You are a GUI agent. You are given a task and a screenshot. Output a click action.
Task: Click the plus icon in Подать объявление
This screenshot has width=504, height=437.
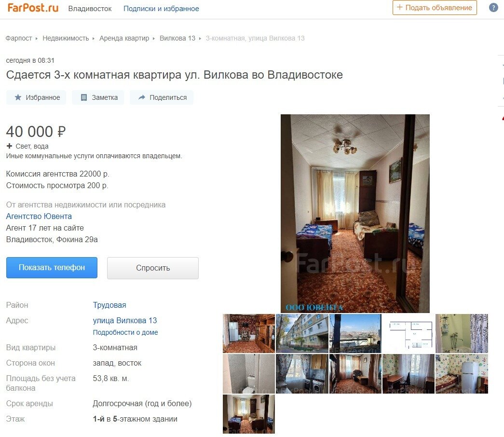(x=399, y=7)
